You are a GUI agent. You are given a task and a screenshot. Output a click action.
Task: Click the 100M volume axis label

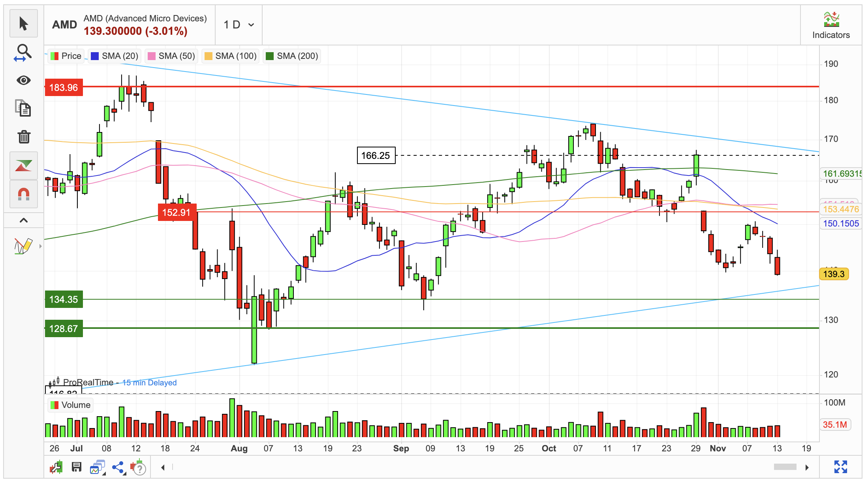point(834,403)
